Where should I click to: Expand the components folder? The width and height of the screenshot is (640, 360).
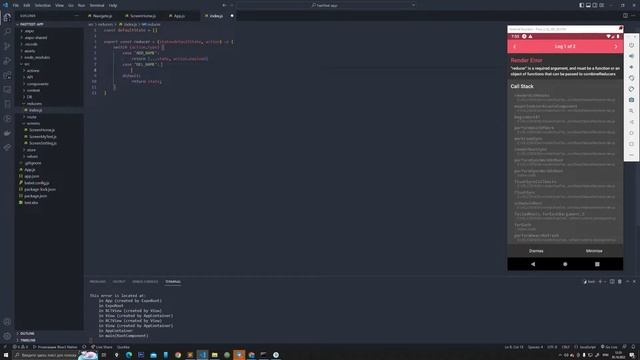37,84
